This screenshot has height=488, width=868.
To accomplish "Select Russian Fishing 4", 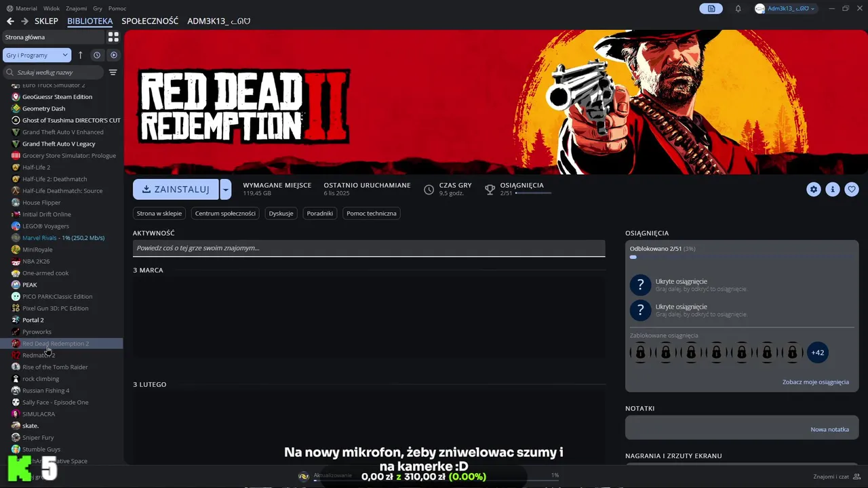I will click(62, 390).
